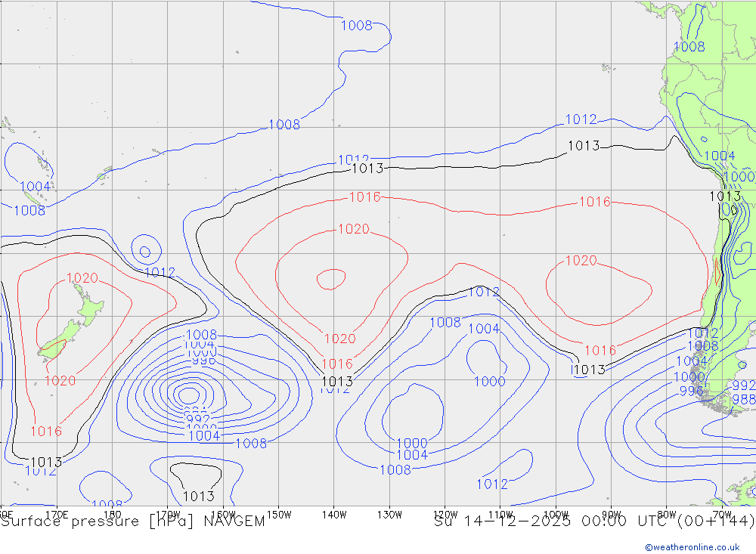Click the center of the deep low near 170W
This screenshot has width=756, height=554.
[x=190, y=395]
